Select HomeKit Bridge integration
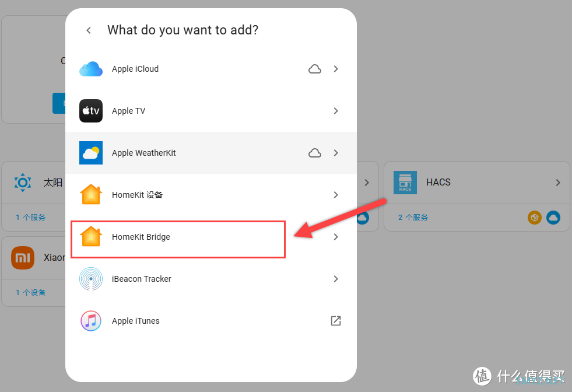 (x=211, y=237)
